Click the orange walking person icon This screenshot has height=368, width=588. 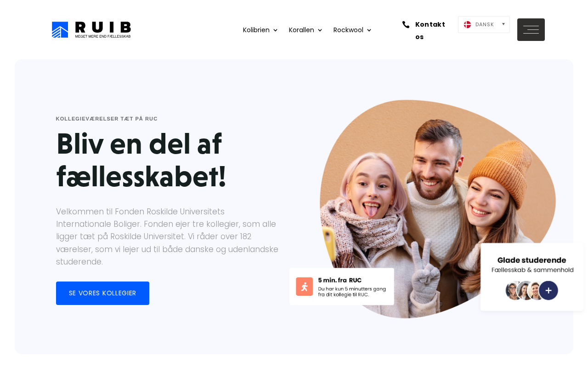(304, 287)
